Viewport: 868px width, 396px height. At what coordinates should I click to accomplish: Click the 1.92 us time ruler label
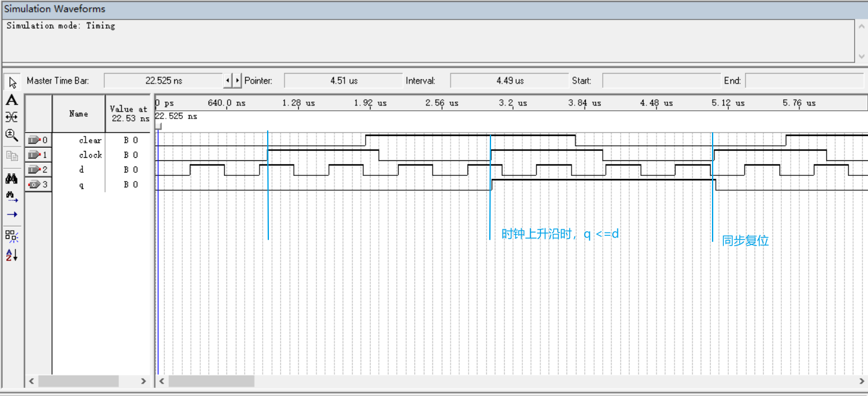pyautogui.click(x=370, y=103)
